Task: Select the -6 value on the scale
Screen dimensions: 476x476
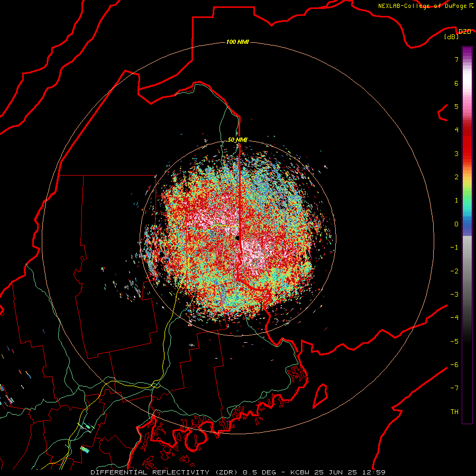Action: pos(454,365)
